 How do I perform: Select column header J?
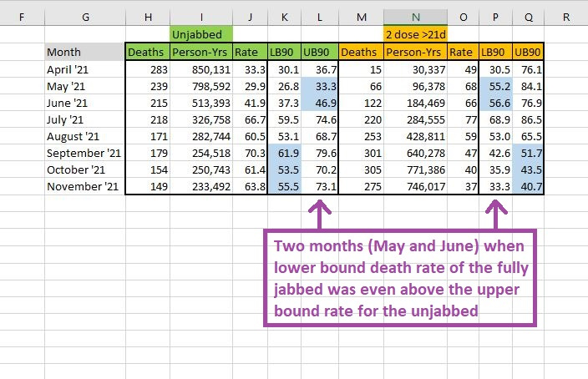tap(250, 18)
